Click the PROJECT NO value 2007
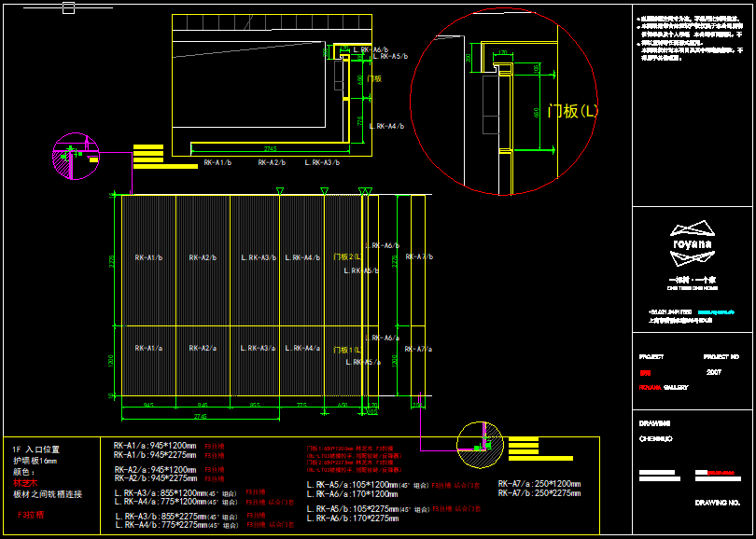 point(714,371)
